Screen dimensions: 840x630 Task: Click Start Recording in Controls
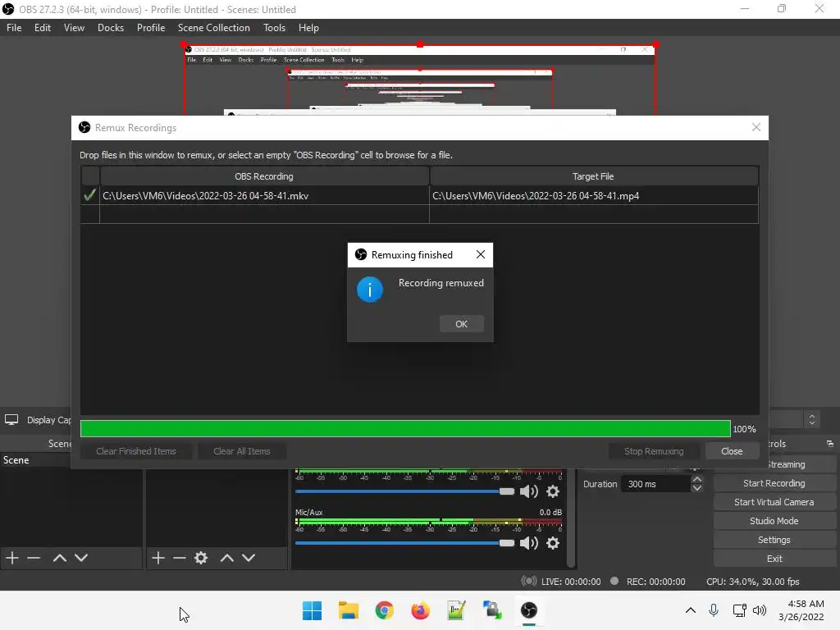point(774,483)
